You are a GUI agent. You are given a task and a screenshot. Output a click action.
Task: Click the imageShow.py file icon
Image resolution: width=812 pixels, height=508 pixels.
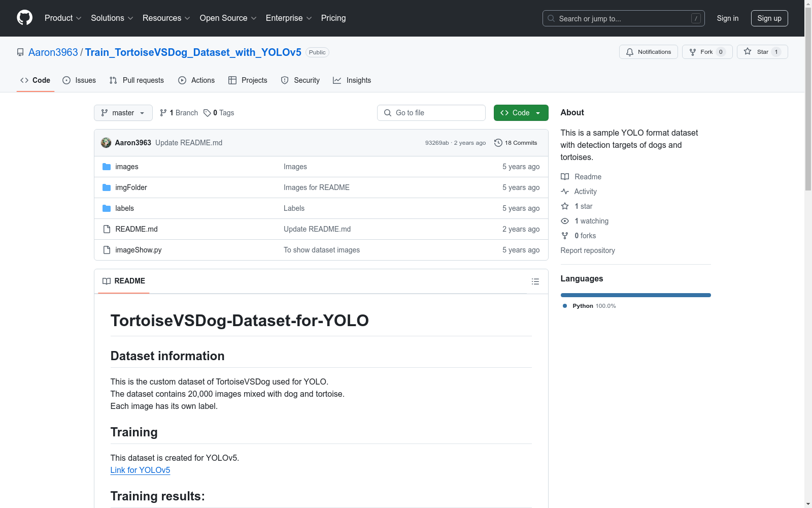[107, 250]
